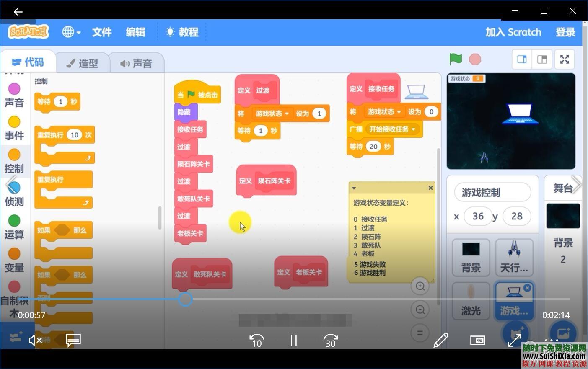The image size is (588, 369).
Task: Select the 变量 blocks category
Action: (14, 260)
